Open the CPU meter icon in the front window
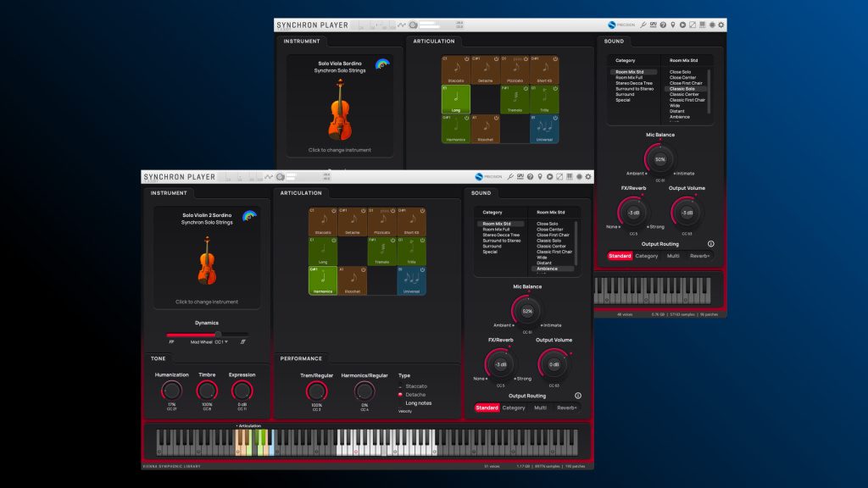Viewport: 868px width, 488px height. (520, 176)
